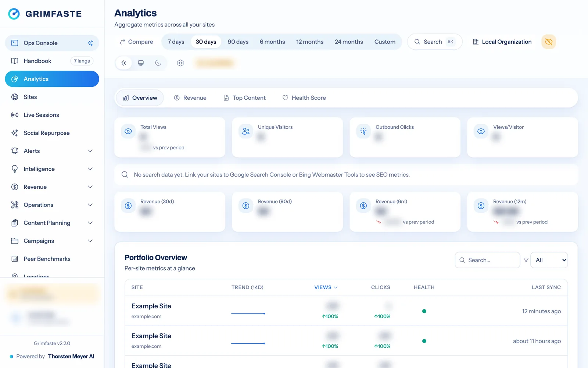The image size is (588, 368).
Task: Expand the Content Planning chevron
Action: pos(90,223)
